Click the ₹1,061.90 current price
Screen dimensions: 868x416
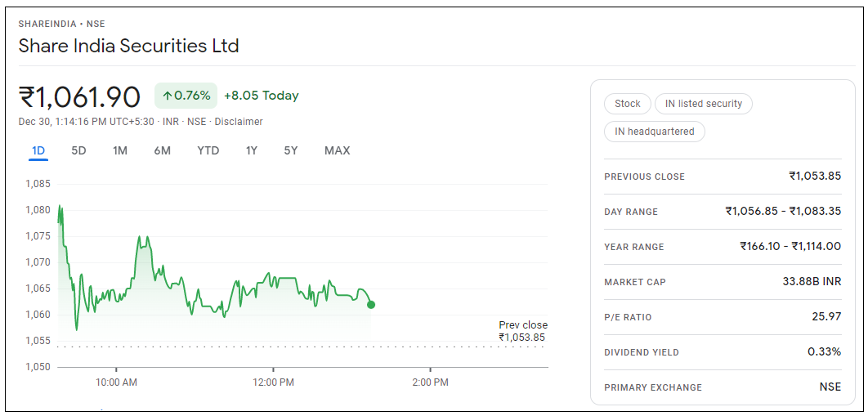(x=80, y=96)
